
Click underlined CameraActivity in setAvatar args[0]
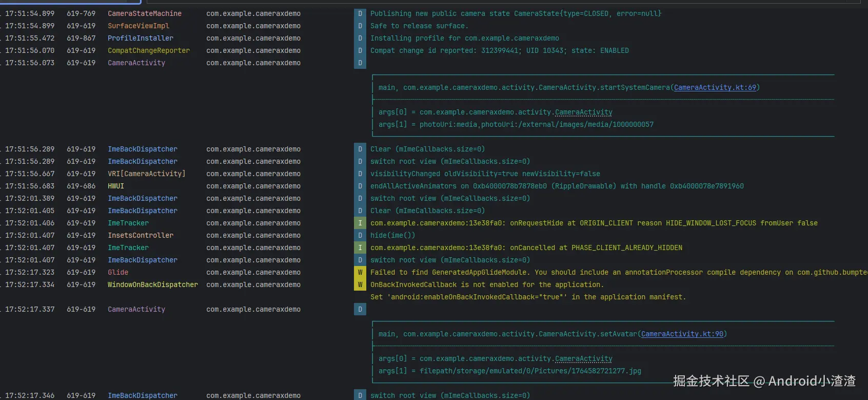click(583, 359)
